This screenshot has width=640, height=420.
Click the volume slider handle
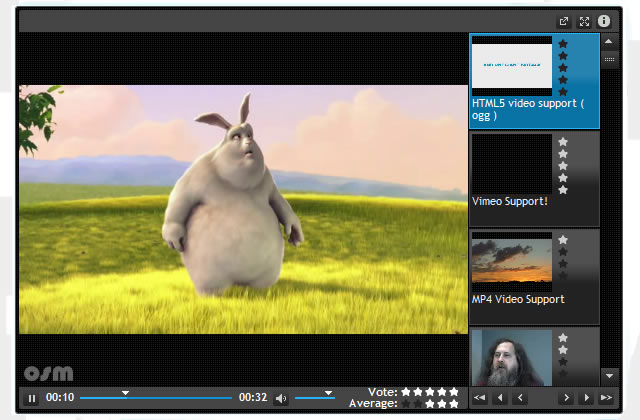pyautogui.click(x=328, y=393)
